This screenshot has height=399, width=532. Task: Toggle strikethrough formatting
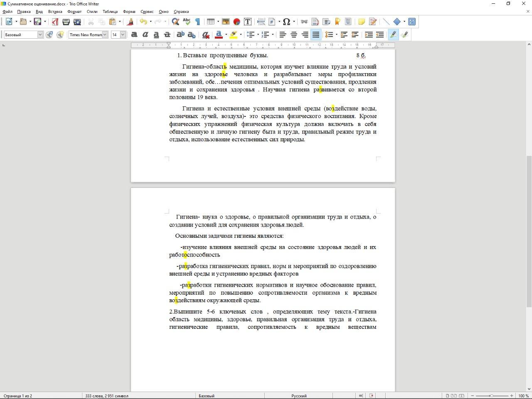[x=167, y=34]
